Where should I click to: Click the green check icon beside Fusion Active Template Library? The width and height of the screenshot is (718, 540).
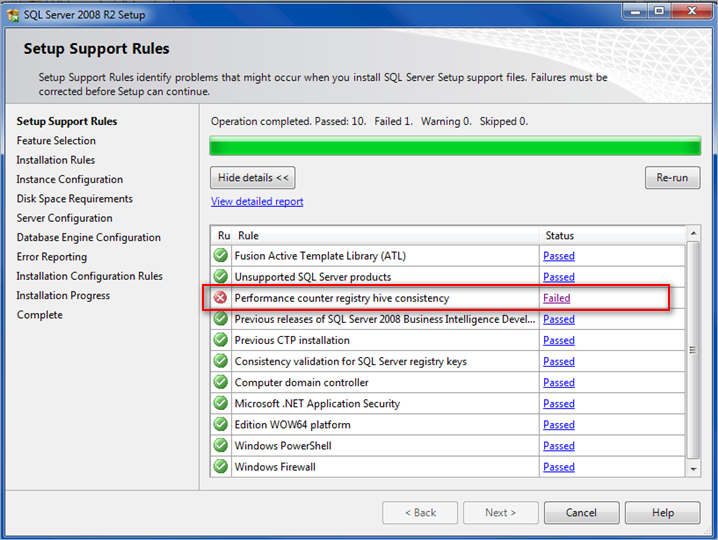tap(221, 255)
